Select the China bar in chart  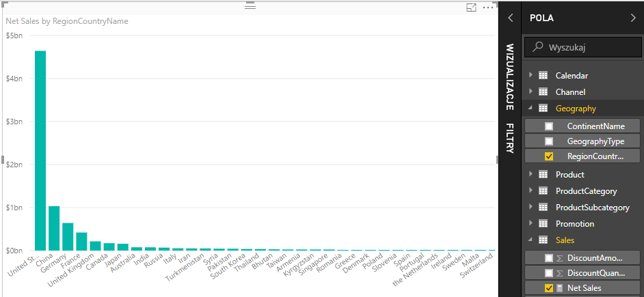pyautogui.click(x=54, y=228)
